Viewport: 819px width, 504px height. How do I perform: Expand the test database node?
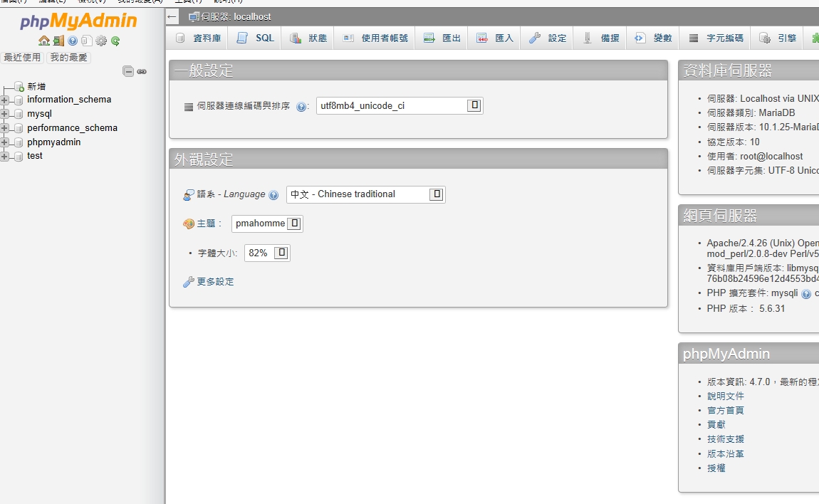(x=4, y=156)
